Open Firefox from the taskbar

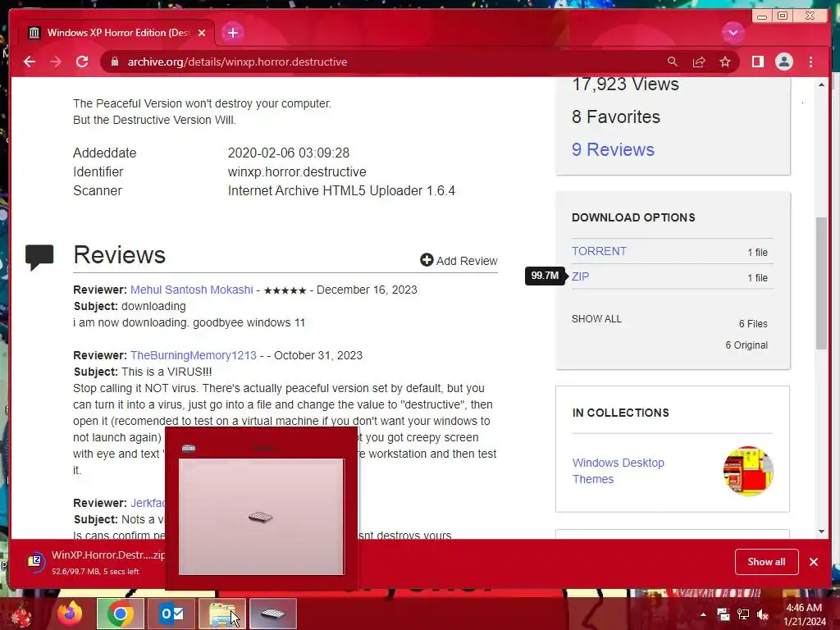pos(70,614)
